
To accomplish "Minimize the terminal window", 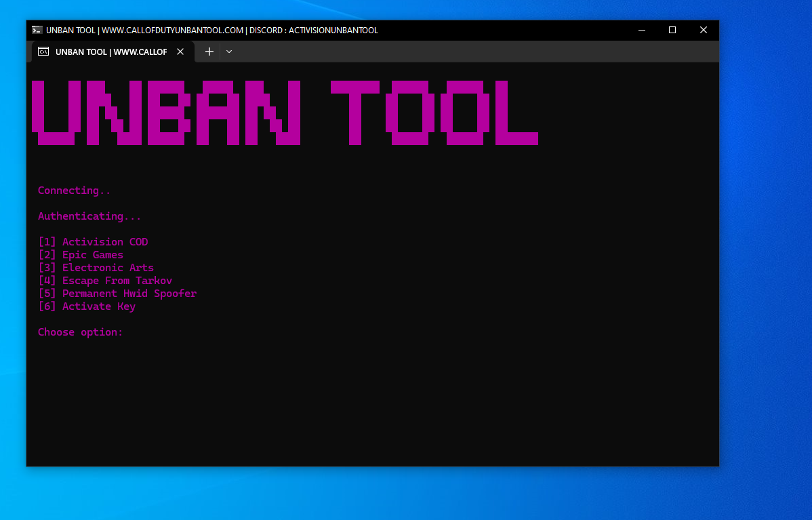I will [642, 30].
